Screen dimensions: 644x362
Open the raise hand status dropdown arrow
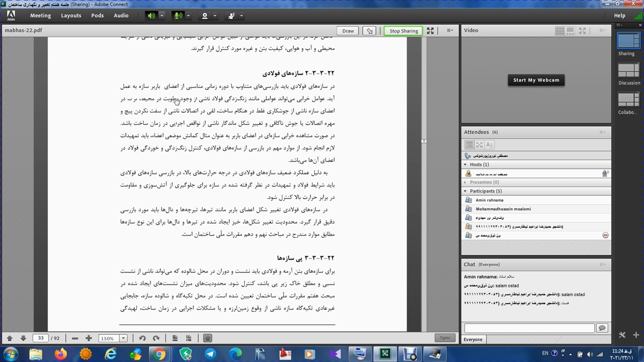coord(242,16)
